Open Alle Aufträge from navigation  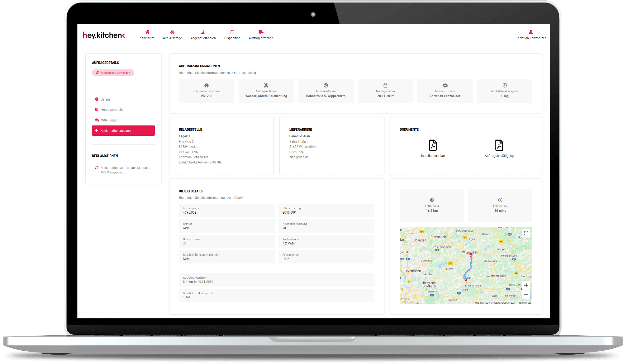172,35
